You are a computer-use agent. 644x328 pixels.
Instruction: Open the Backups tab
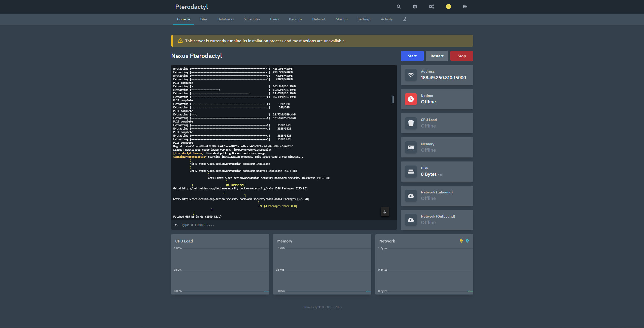[x=296, y=19]
